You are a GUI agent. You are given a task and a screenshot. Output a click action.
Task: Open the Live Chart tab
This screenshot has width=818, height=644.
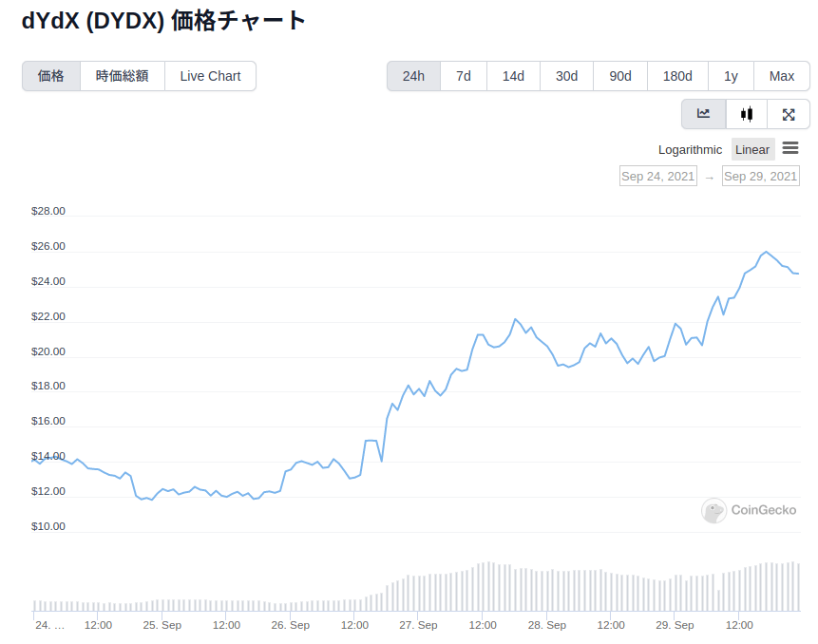point(210,76)
